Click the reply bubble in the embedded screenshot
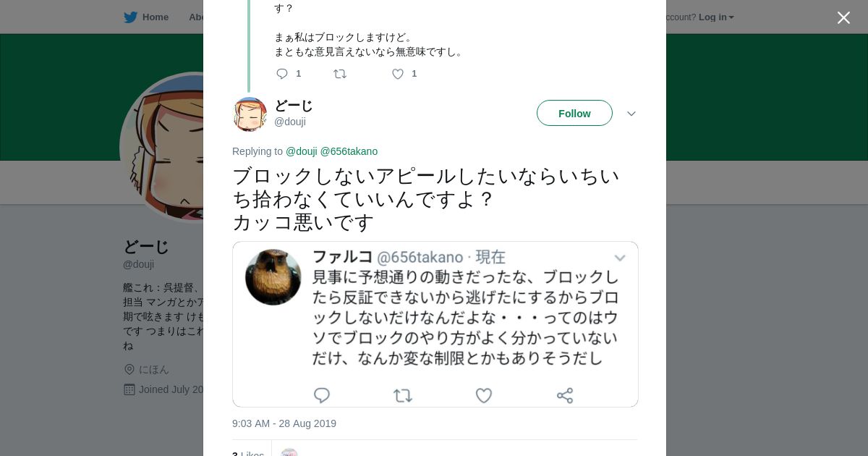The width and height of the screenshot is (868, 456). [322, 395]
